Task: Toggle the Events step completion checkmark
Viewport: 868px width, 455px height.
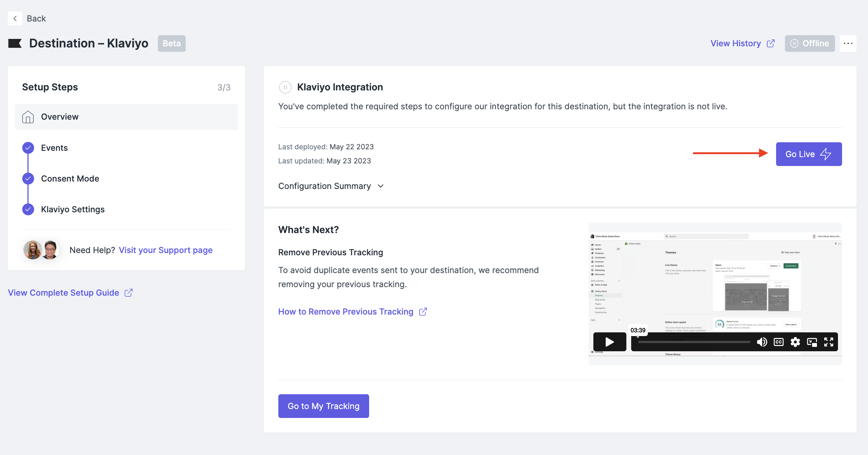Action: click(x=28, y=147)
